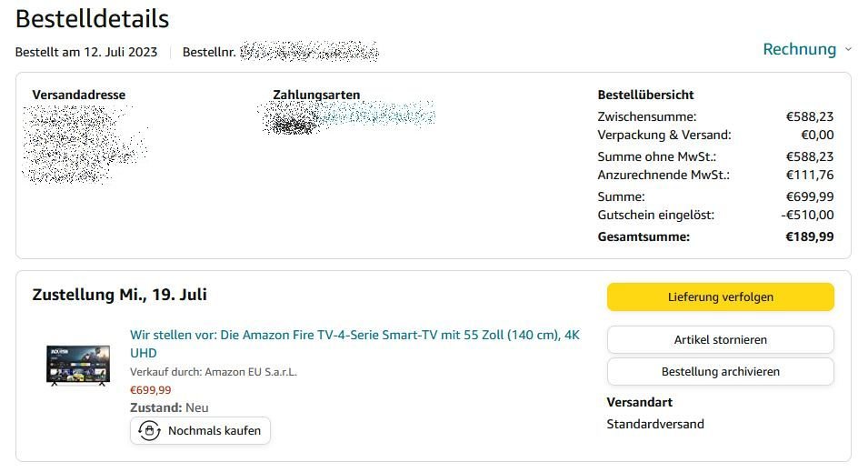Click the Zahlungsarten heading
Screen dimensions: 868x472
[316, 95]
